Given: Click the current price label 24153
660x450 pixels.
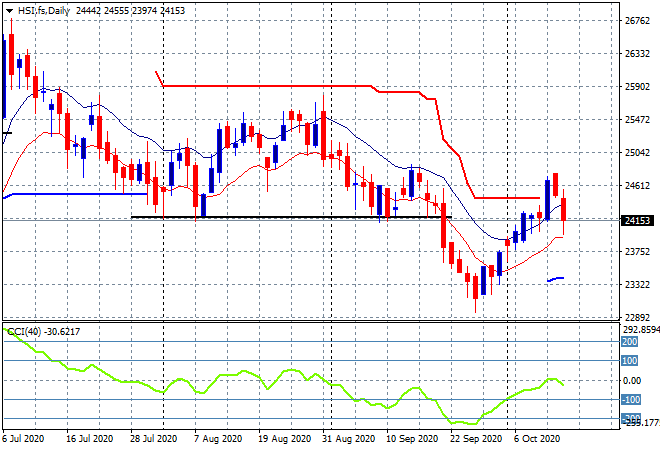Looking at the screenshot, I should (x=637, y=220).
